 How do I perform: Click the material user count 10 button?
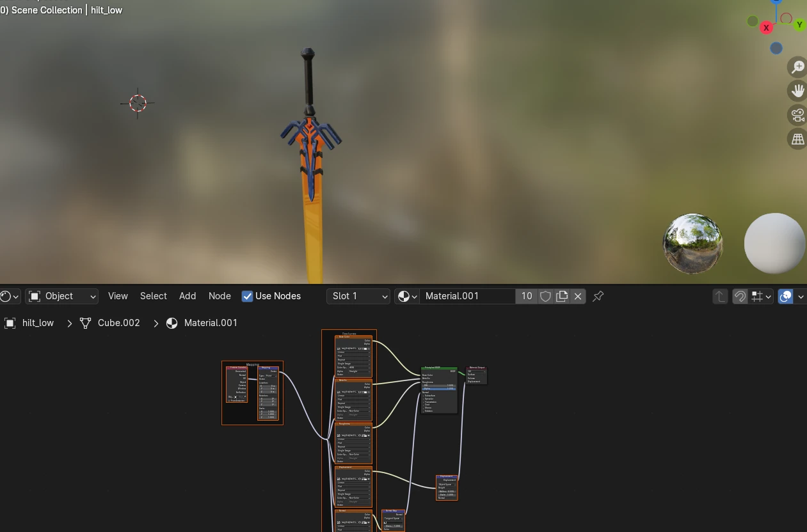pos(526,296)
